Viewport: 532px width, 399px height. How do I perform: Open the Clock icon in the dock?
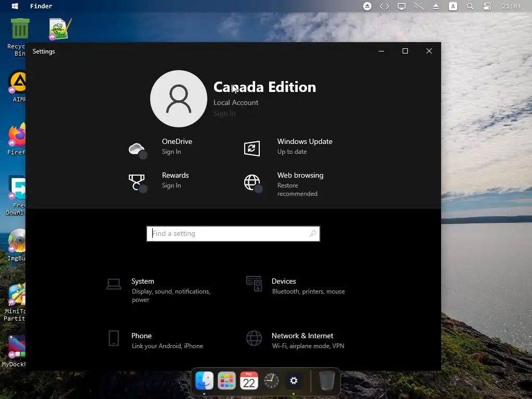pos(271,381)
